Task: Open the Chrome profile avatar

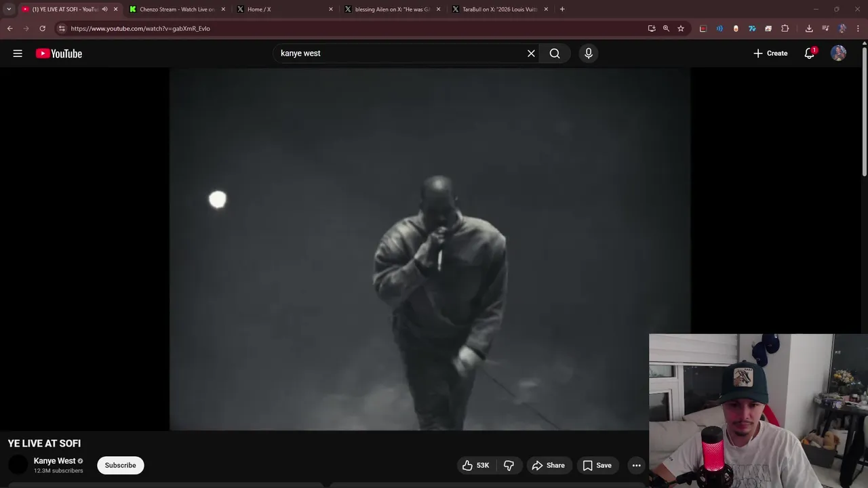Action: click(842, 28)
